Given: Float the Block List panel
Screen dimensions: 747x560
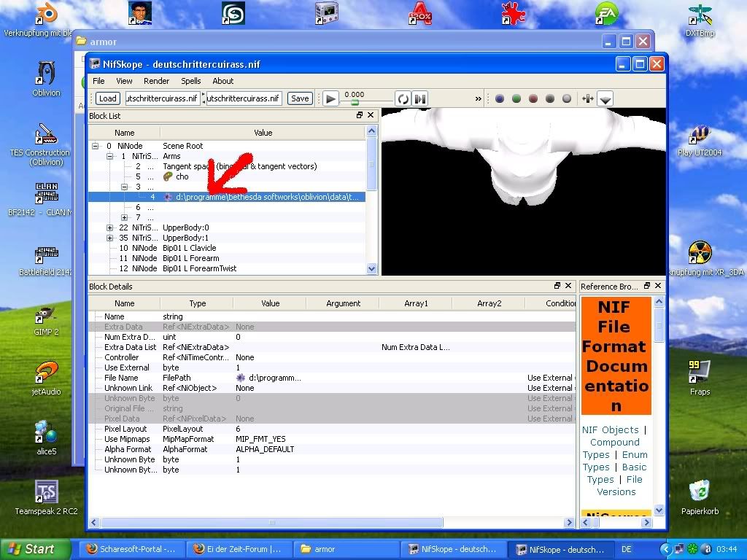Looking at the screenshot, I should point(359,115).
